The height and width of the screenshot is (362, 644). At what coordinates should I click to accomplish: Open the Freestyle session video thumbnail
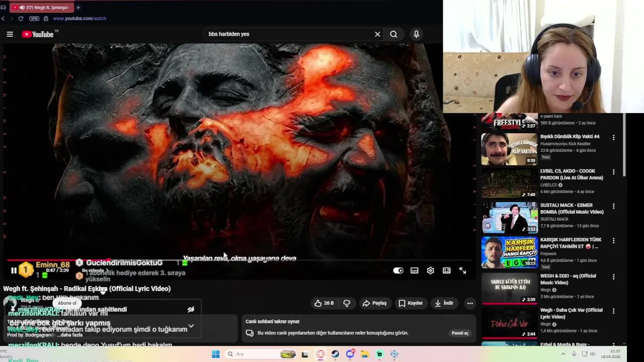pos(510,122)
